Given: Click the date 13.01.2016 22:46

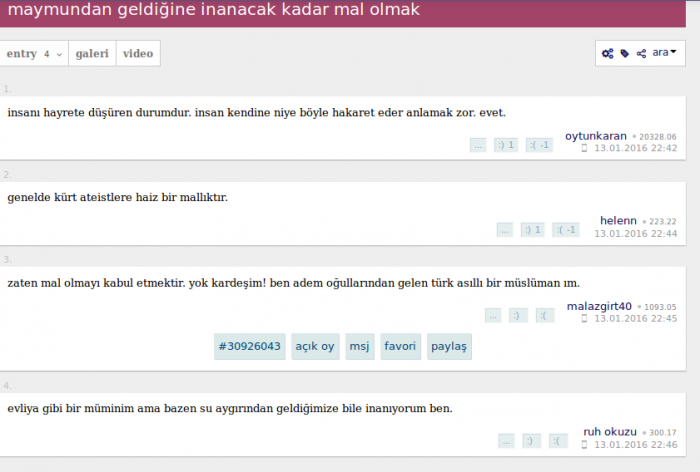Looking at the screenshot, I should 636,445.
